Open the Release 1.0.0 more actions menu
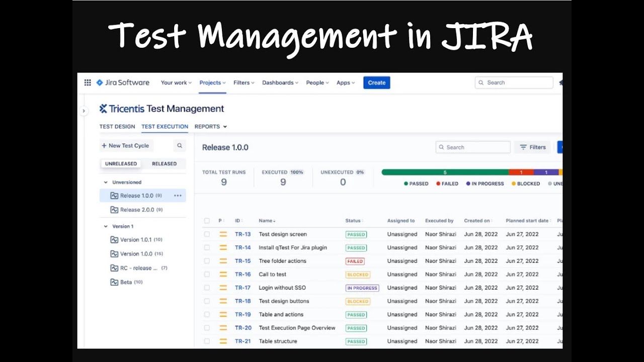 click(178, 196)
